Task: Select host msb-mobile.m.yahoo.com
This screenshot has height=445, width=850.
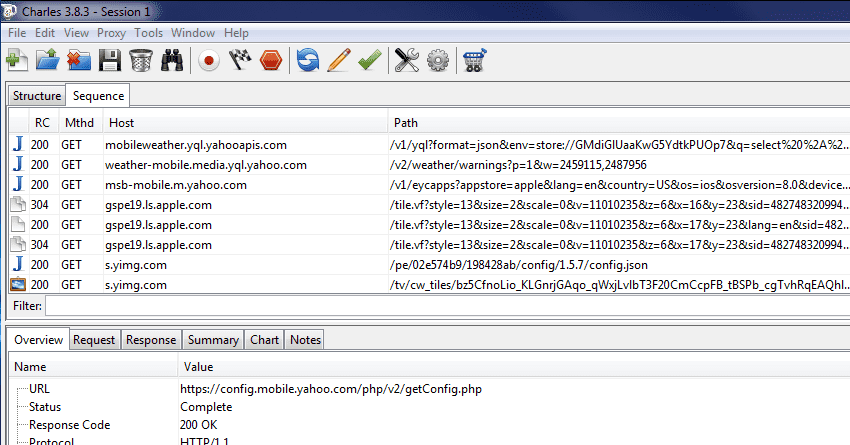Action: click(x=176, y=185)
